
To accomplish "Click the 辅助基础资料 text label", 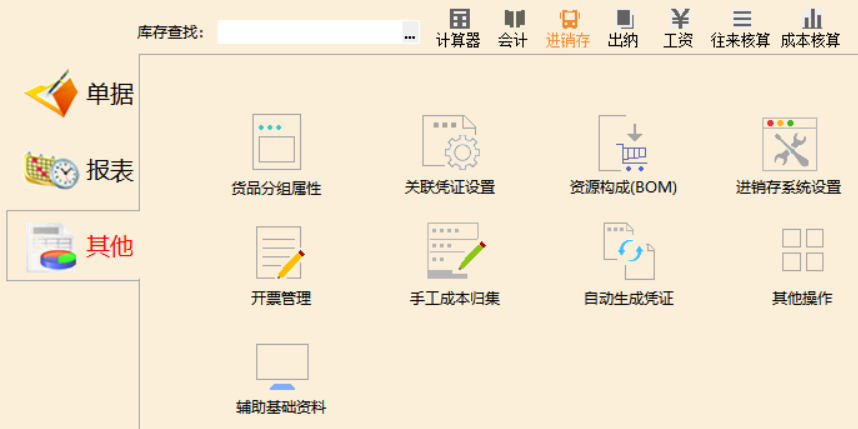I will (281, 408).
